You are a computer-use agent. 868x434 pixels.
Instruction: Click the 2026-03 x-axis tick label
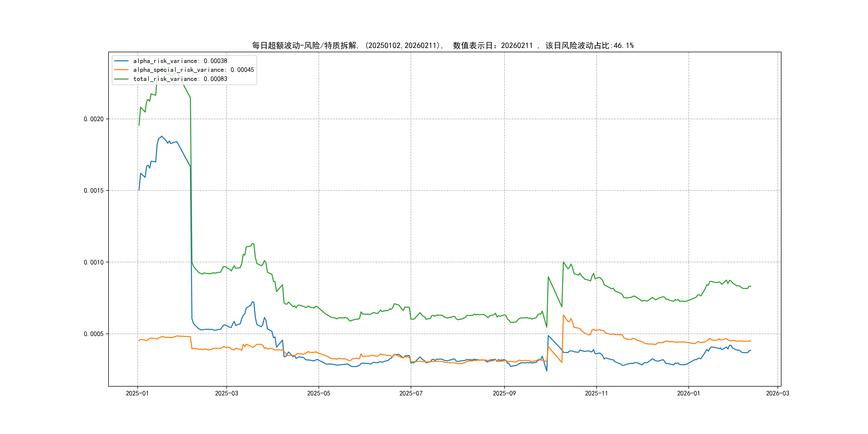[x=777, y=393]
